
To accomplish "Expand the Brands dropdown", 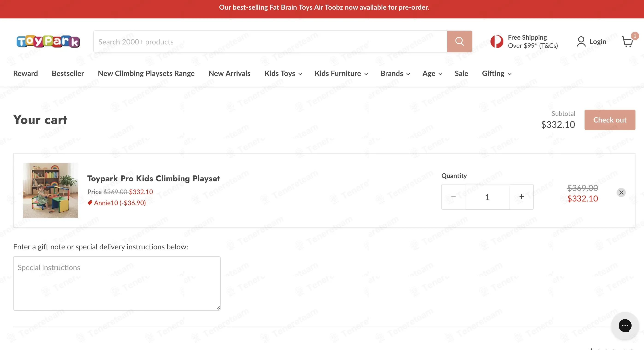I will click(395, 73).
